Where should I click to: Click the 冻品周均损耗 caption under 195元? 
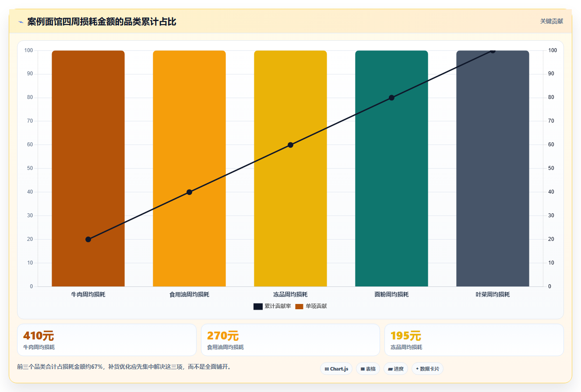point(406,347)
